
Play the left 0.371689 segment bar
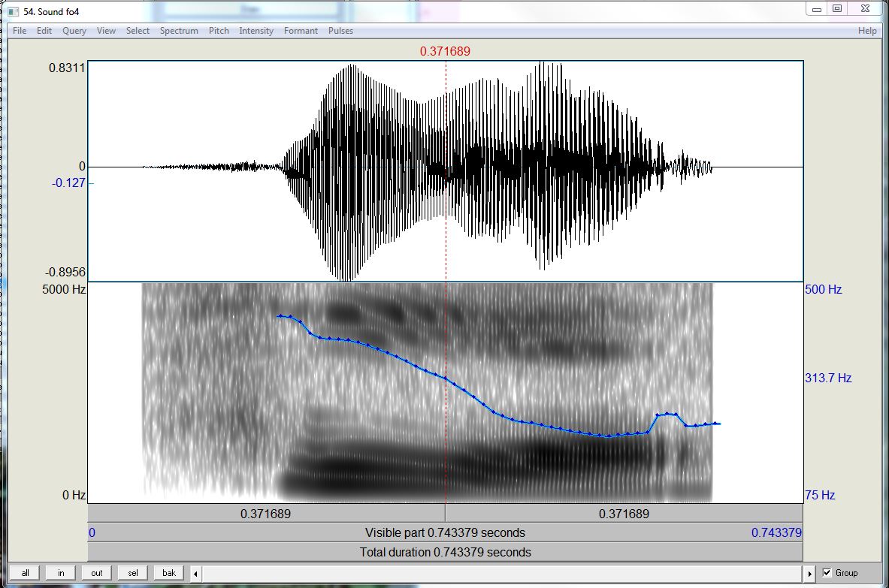(x=266, y=514)
